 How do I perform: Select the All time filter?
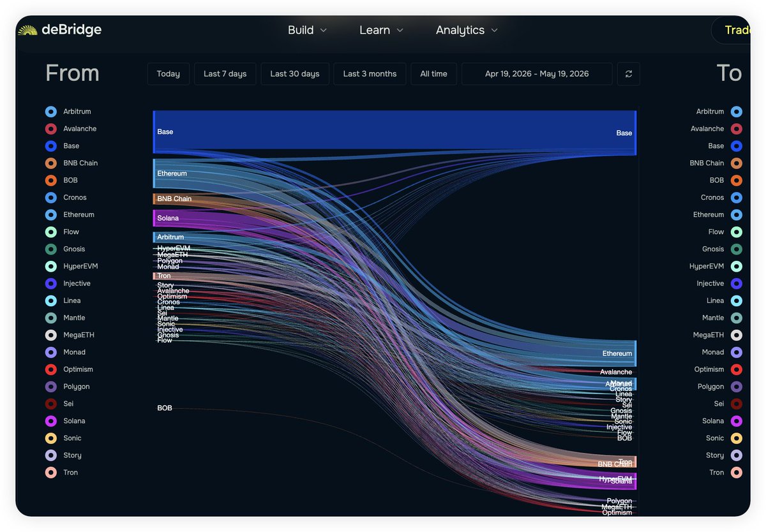tap(433, 74)
